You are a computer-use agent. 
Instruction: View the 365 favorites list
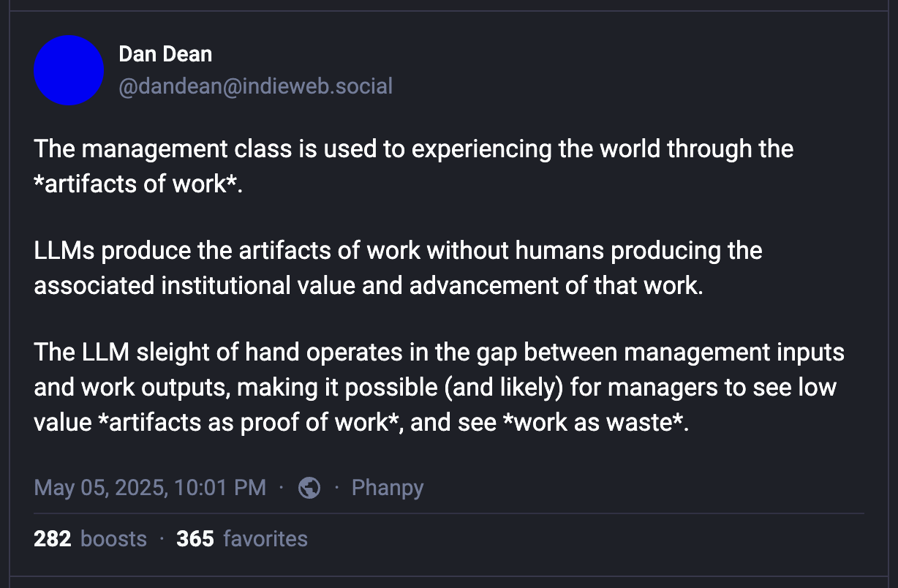click(242, 539)
